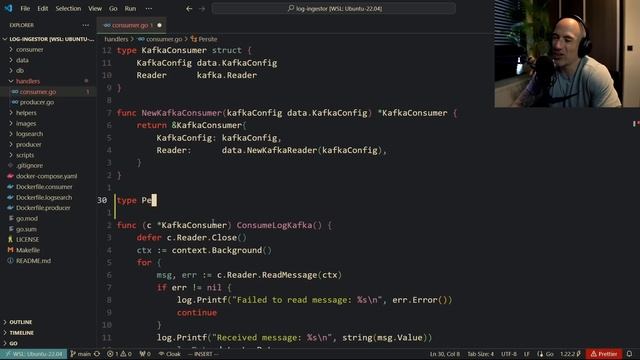Screen dimensions: 640x360
Task: Open the errors and warnings count
Action: [119, 354]
